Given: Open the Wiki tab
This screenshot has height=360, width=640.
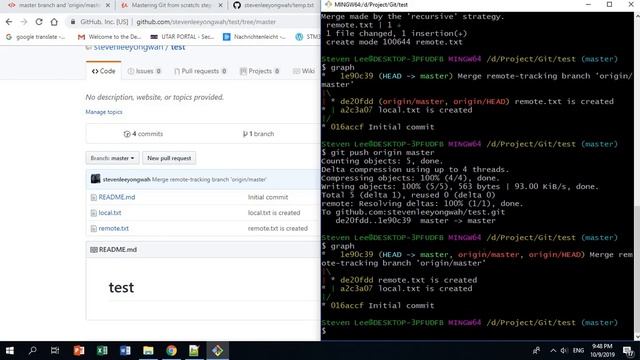Looking at the screenshot, I should [304, 71].
